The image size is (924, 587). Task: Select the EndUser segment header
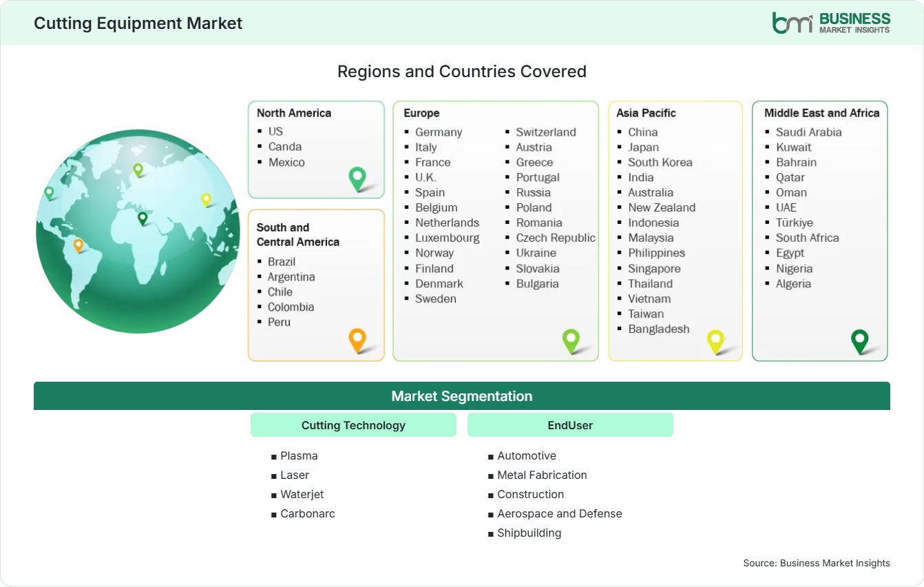[x=570, y=425]
